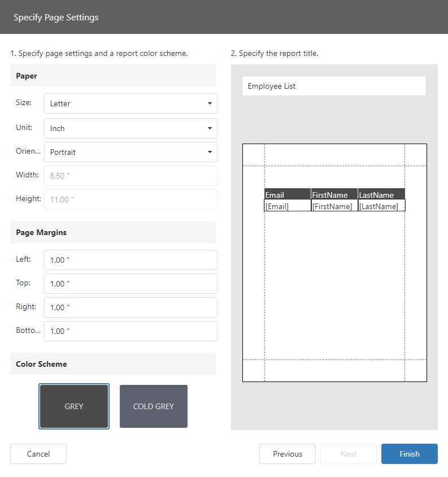
Task: Click the Unit dropdown arrow icon
Action: 210,128
